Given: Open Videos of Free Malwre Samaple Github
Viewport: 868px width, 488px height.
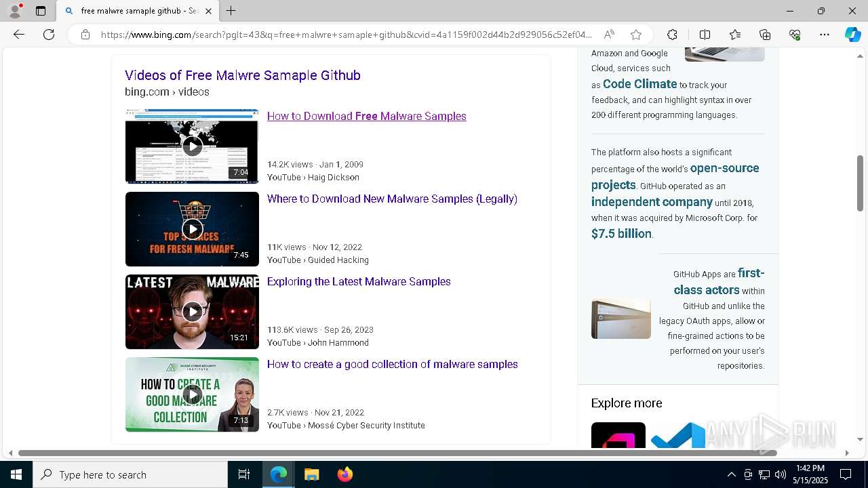Looking at the screenshot, I should [x=242, y=75].
